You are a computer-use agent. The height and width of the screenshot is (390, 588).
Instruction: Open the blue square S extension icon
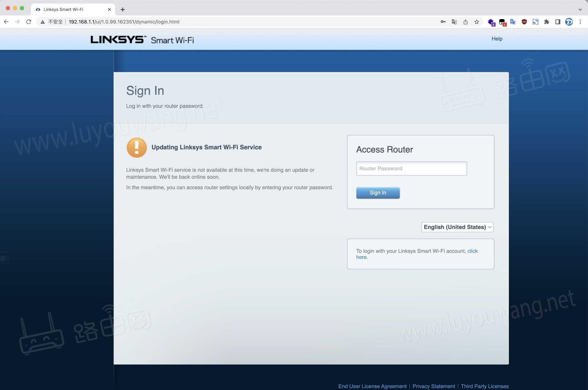[535, 22]
